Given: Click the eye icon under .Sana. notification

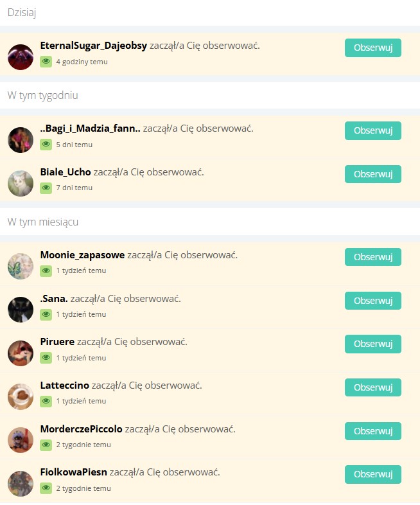Looking at the screenshot, I should coord(46,314).
